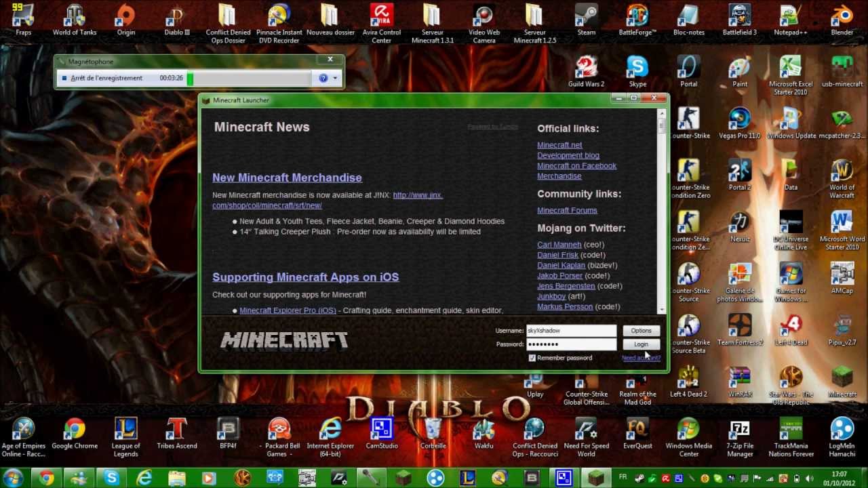The width and height of the screenshot is (868, 488).
Task: Open Vegas Pro 11.0 desktop icon
Action: click(x=740, y=123)
